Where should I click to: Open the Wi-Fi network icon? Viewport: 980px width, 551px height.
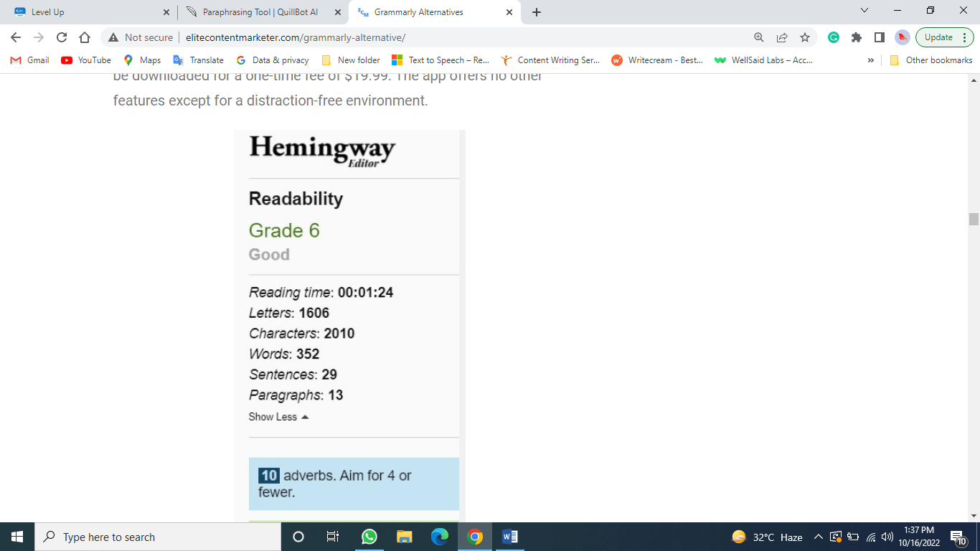point(871,537)
